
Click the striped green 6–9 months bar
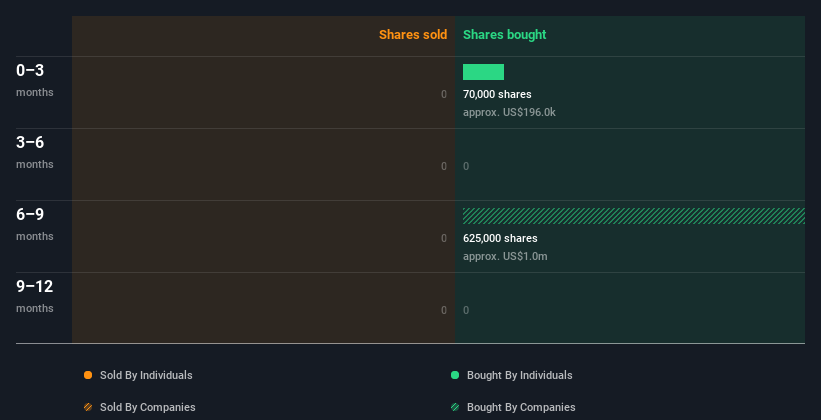tap(633, 216)
